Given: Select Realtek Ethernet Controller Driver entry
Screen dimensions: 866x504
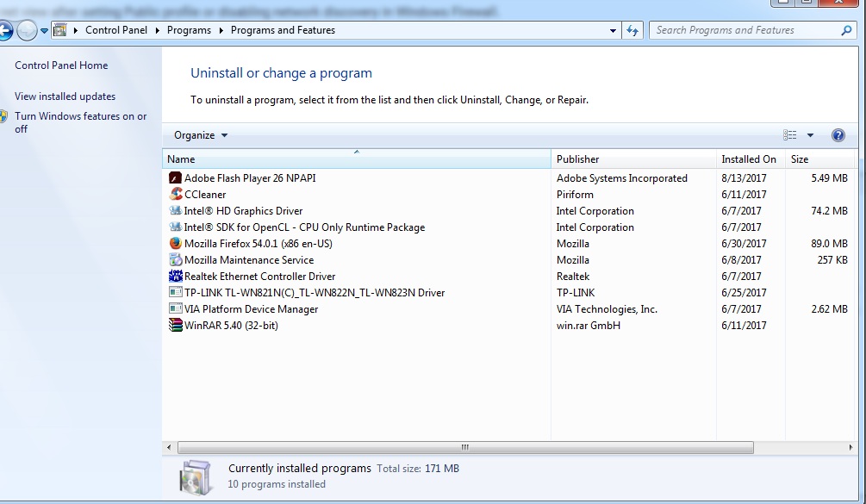Looking at the screenshot, I should tap(259, 276).
